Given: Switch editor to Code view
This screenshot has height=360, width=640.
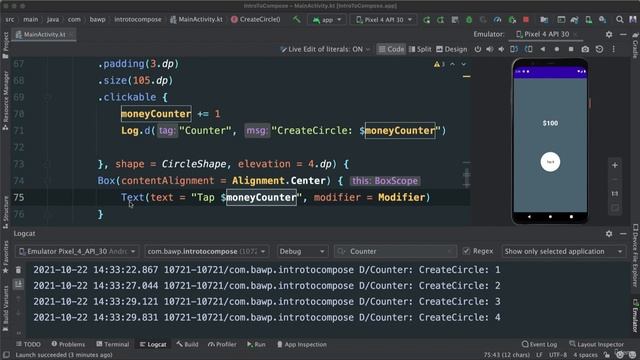Looking at the screenshot, I should coord(391,49).
